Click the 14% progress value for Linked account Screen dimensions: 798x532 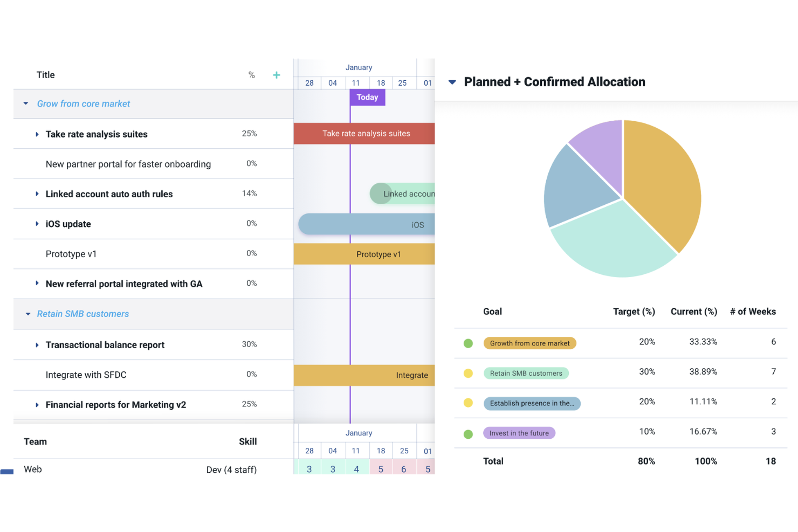249,193
